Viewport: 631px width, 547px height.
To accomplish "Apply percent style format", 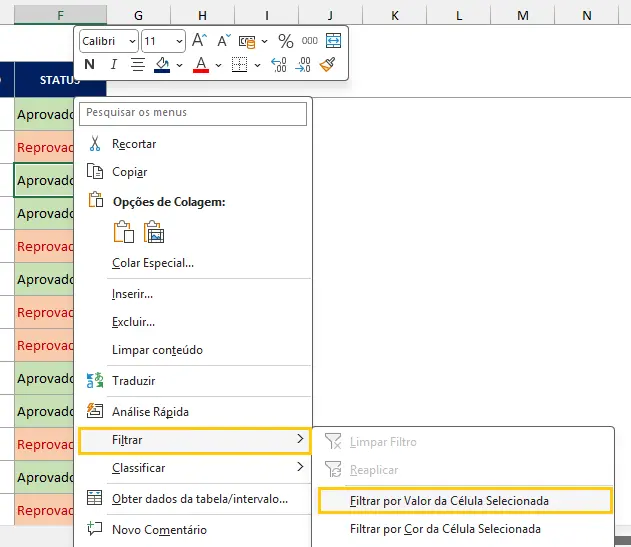I will click(286, 41).
